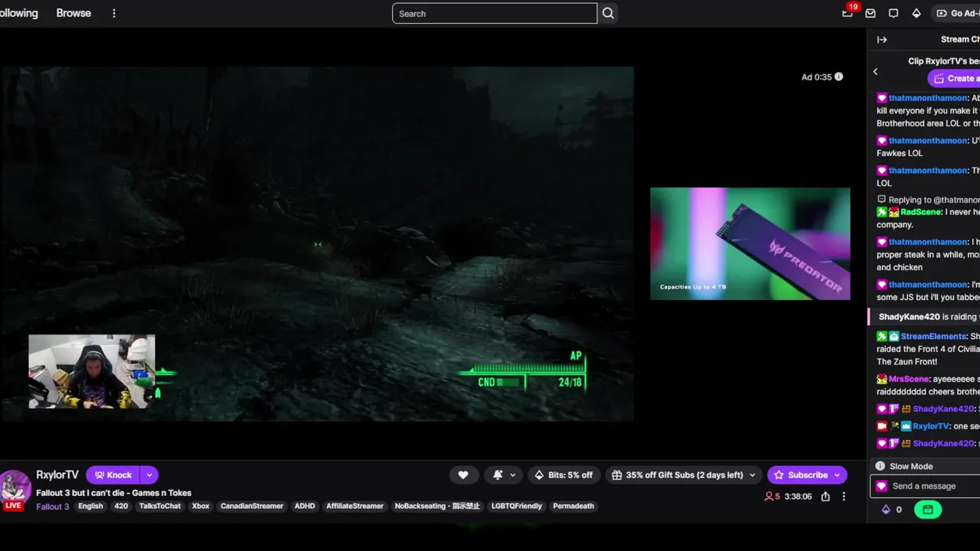Click the ad info icon
This screenshot has height=551, width=980.
tap(838, 77)
